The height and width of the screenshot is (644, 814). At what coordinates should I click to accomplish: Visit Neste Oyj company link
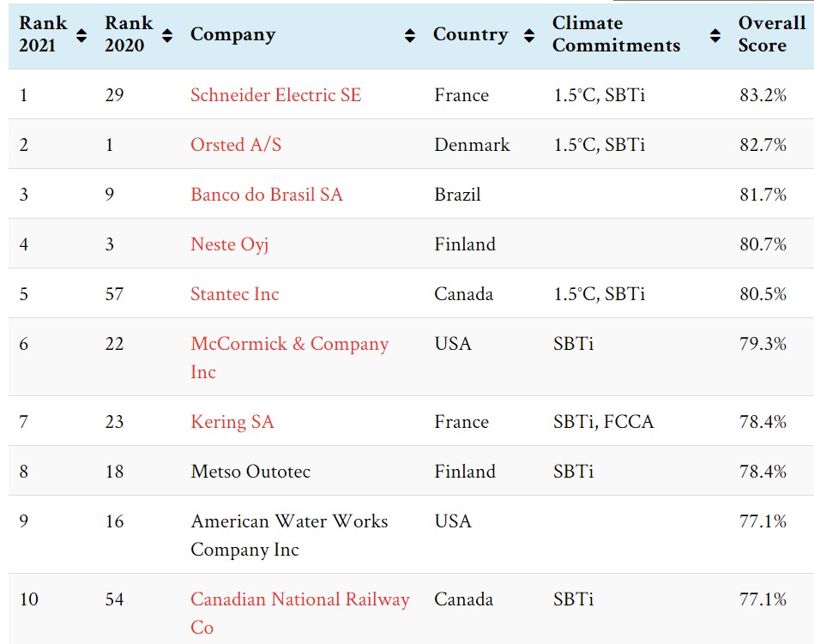click(229, 244)
